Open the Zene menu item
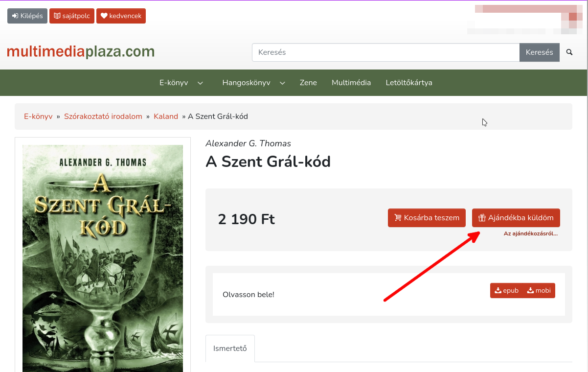 308,83
